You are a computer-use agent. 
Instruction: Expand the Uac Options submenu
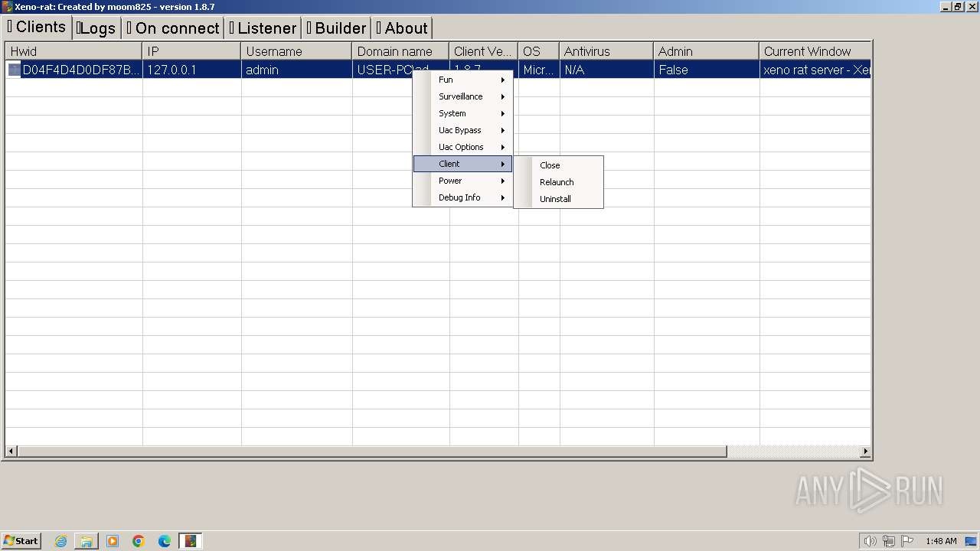point(462,147)
